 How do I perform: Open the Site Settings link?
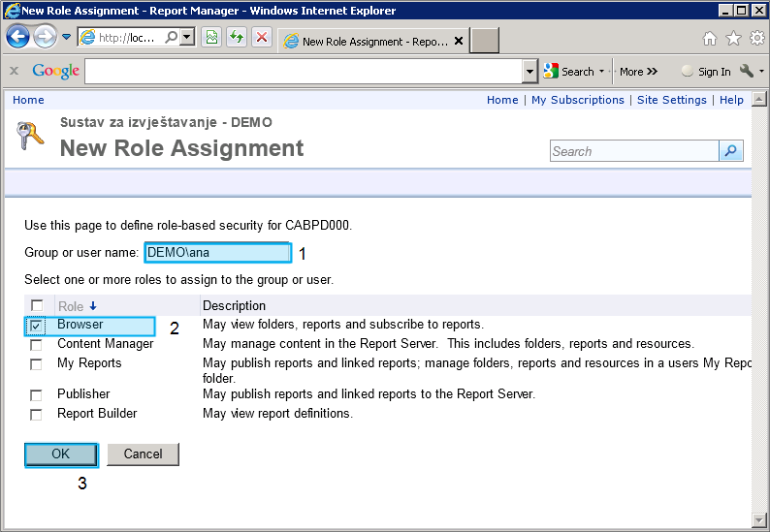(672, 100)
